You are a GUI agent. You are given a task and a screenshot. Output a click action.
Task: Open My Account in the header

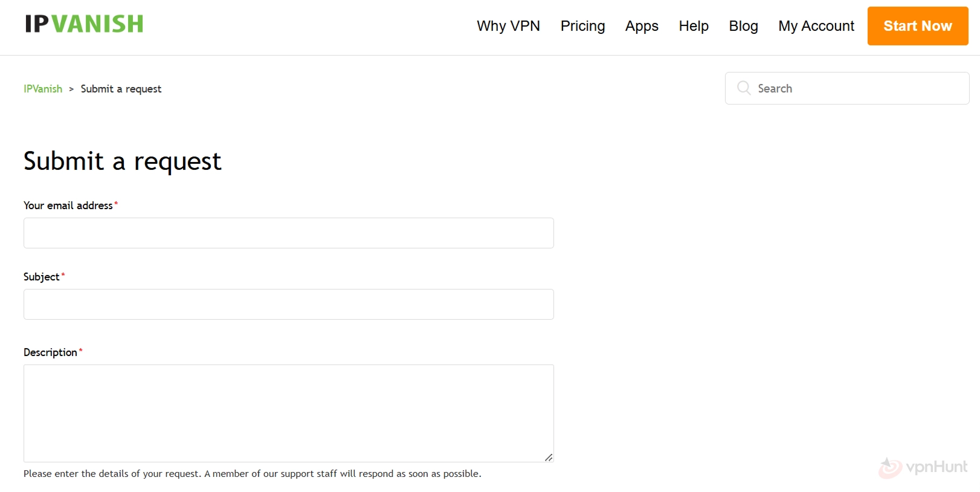tap(816, 26)
